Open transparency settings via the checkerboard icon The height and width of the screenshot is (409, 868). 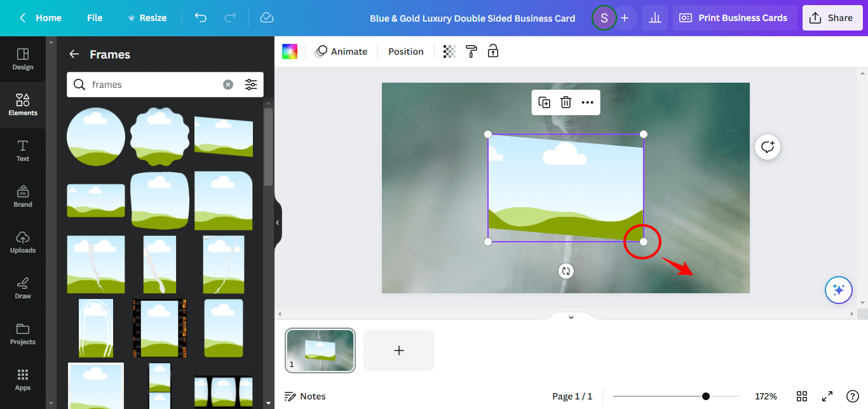(449, 51)
